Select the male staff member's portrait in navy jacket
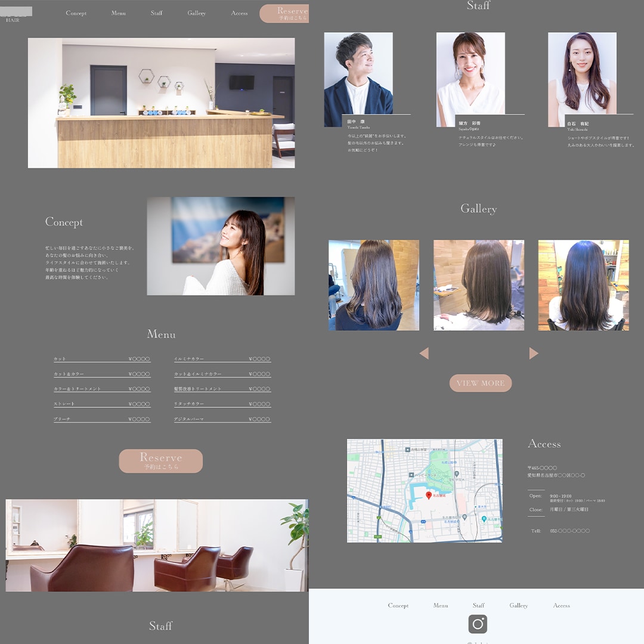The image size is (644, 644). (x=358, y=80)
